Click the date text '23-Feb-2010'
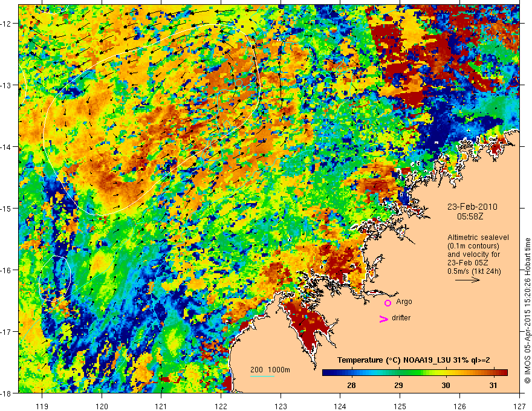 click(x=472, y=207)
